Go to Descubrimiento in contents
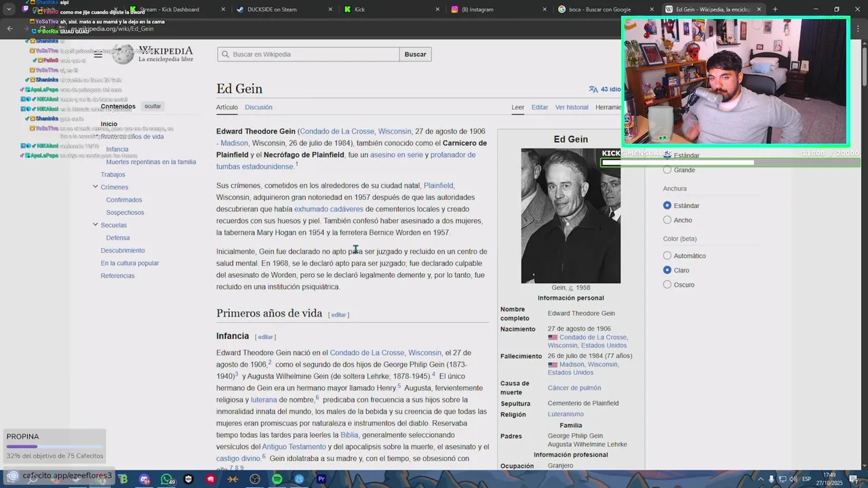Viewport: 868px width, 488px height. pos(123,250)
